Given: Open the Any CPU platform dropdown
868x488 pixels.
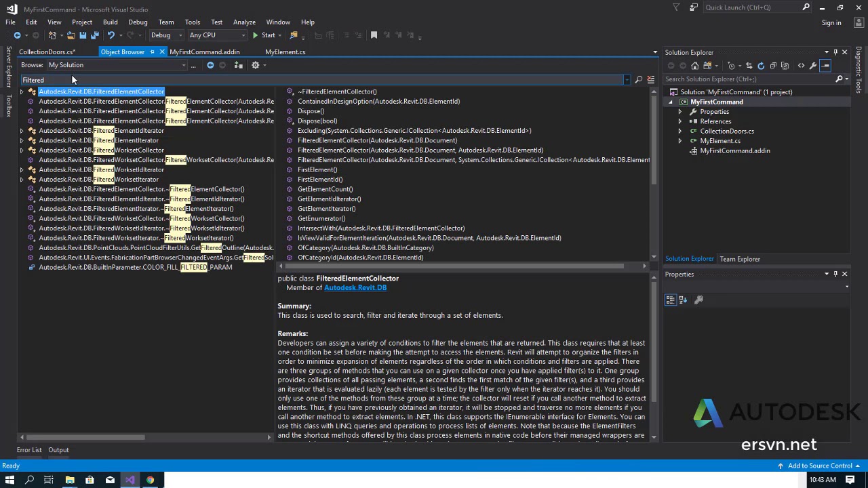Looking at the screenshot, I should [x=217, y=35].
